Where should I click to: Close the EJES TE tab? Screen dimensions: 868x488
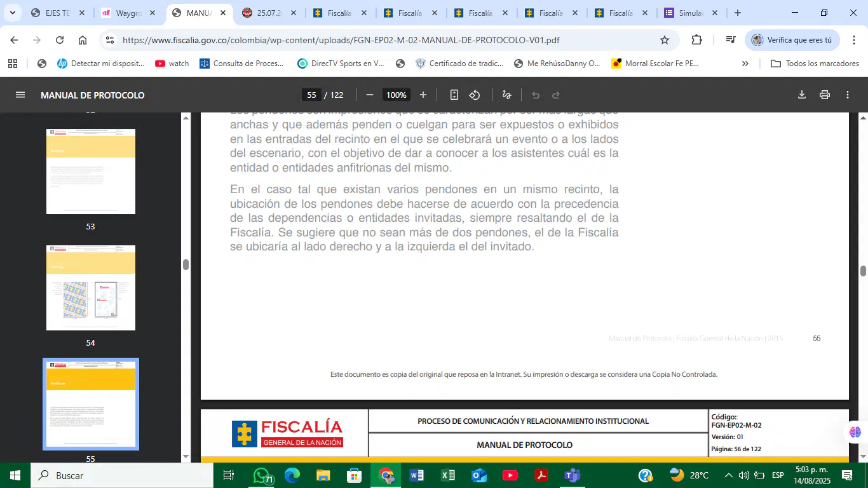[81, 13]
